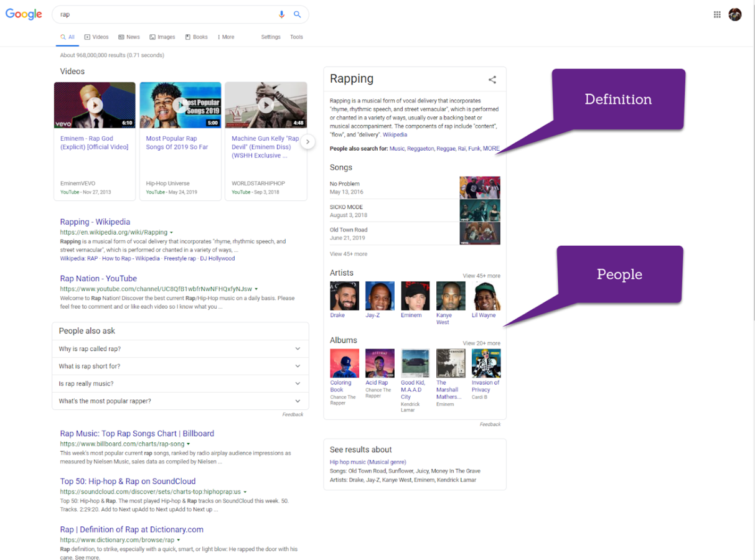Click the Google logo
Image resolution: width=755 pixels, height=560 pixels.
(x=24, y=14)
